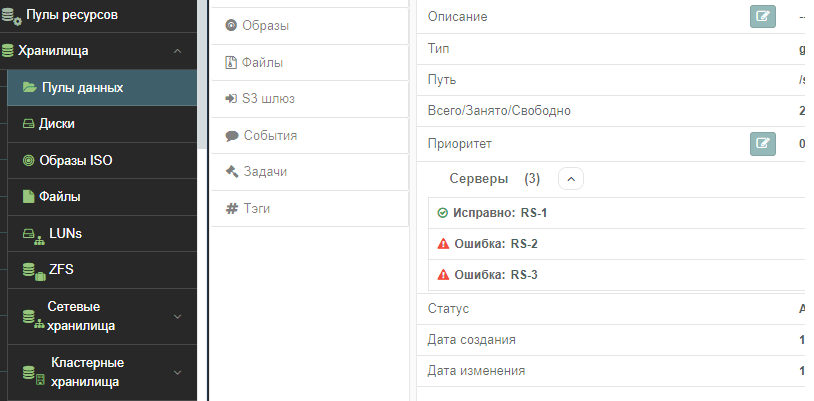Click the LUNs icon in sidebar

(31, 234)
